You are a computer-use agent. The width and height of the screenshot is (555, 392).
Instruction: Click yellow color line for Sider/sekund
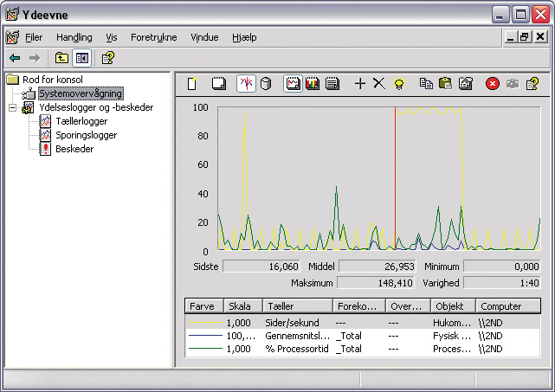(204, 322)
